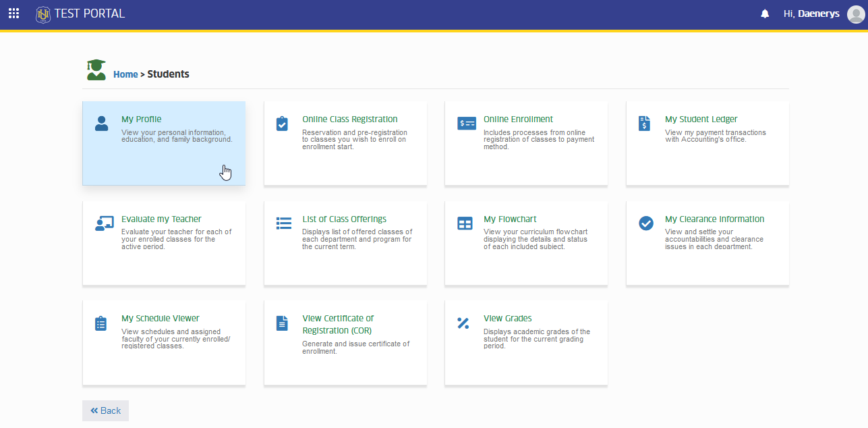Click description 'Evaluate your teacher for each'
868x428 pixels.
[x=177, y=239]
